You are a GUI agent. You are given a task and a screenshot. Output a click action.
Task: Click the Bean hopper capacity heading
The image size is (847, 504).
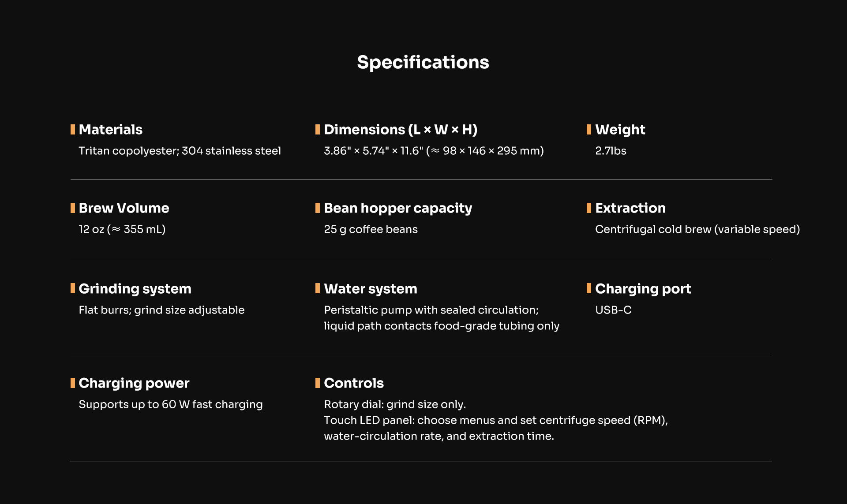coord(398,208)
